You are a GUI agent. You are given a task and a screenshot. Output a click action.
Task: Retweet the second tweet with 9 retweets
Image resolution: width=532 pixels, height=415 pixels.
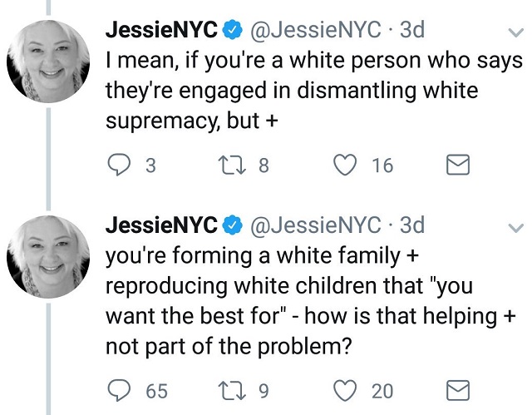232,391
